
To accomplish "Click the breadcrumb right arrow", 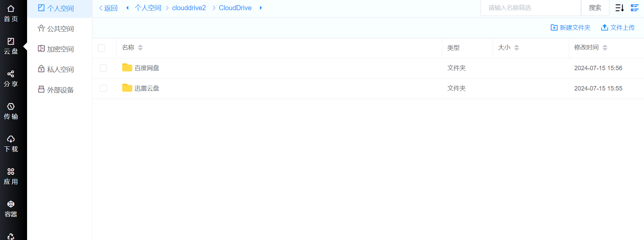I will (x=261, y=8).
